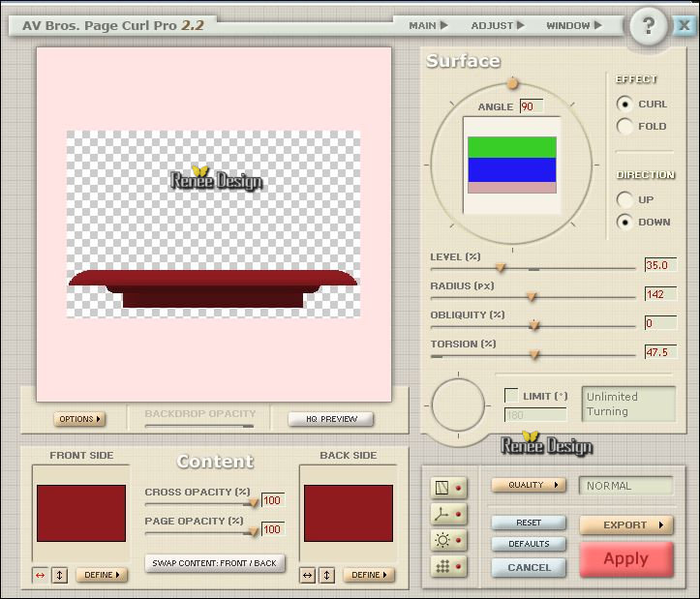This screenshot has width=700, height=599.
Task: Click the NORMAL quality value
Action: tap(625, 486)
